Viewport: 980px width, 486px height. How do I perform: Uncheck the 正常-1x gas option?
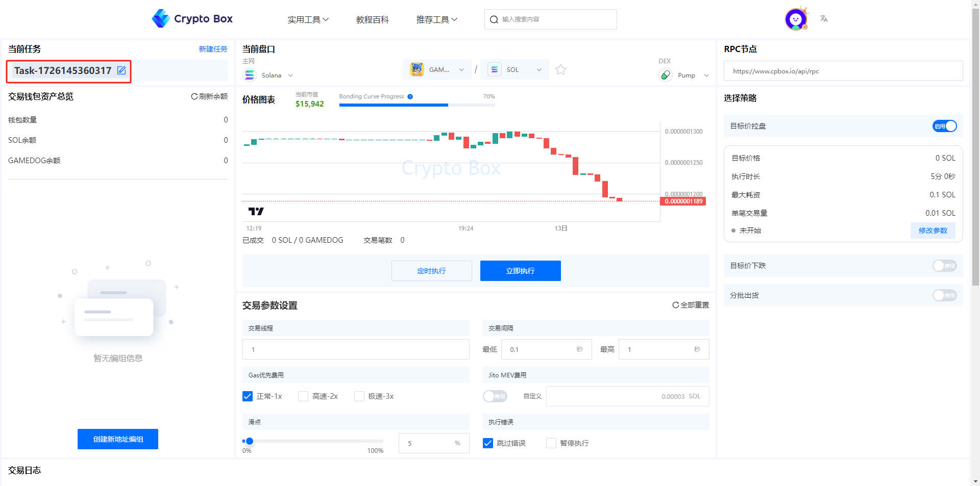coord(248,396)
